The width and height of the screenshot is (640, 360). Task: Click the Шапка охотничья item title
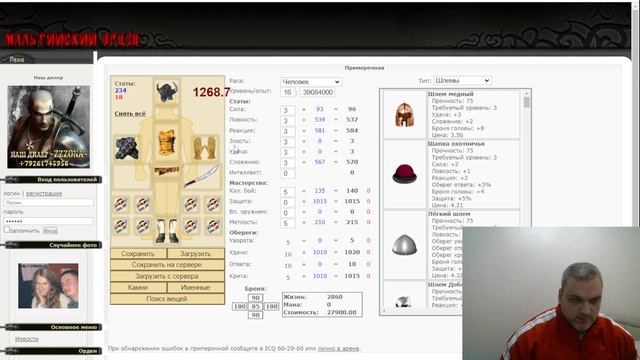pos(456,144)
